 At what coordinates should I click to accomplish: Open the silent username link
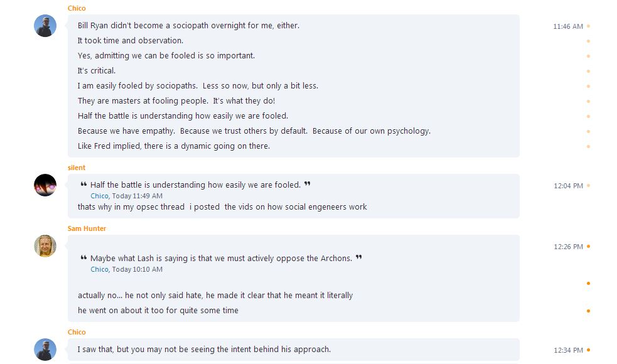pos(77,168)
